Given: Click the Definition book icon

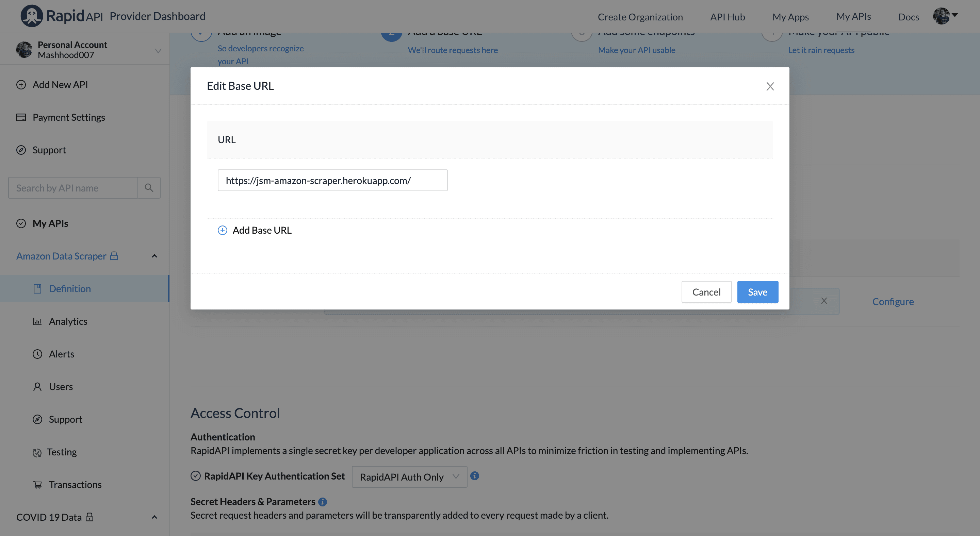Looking at the screenshot, I should tap(37, 288).
